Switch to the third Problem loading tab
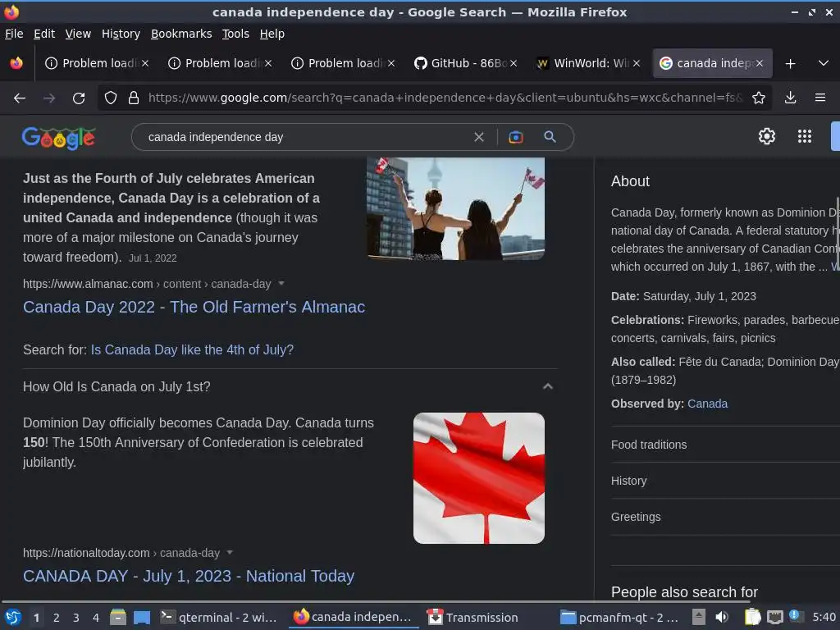 point(344,63)
